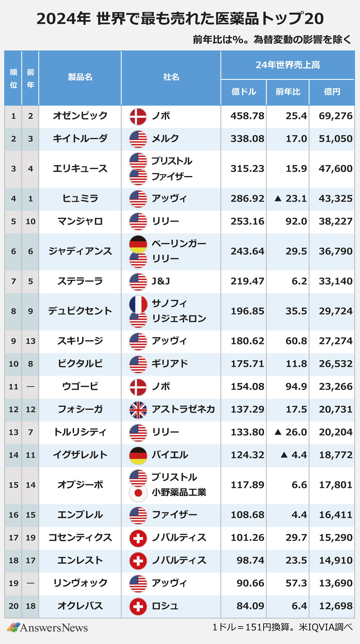Image resolution: width=360 pixels, height=644 pixels.
Task: Click the 前年比 column header
Action: [288, 92]
